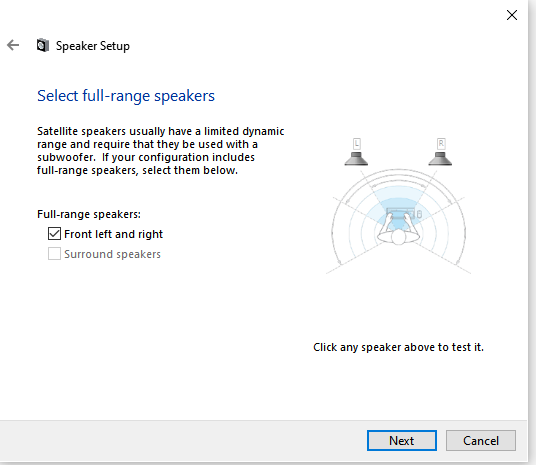Toggle the Surround speakers checkbox
Viewport: 536px width, 465px height.
click(x=54, y=254)
